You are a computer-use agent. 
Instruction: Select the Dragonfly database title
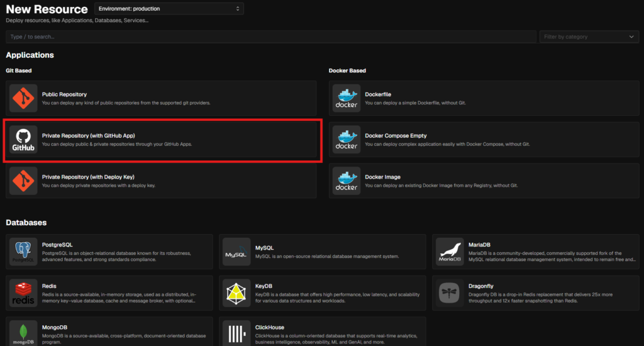480,286
